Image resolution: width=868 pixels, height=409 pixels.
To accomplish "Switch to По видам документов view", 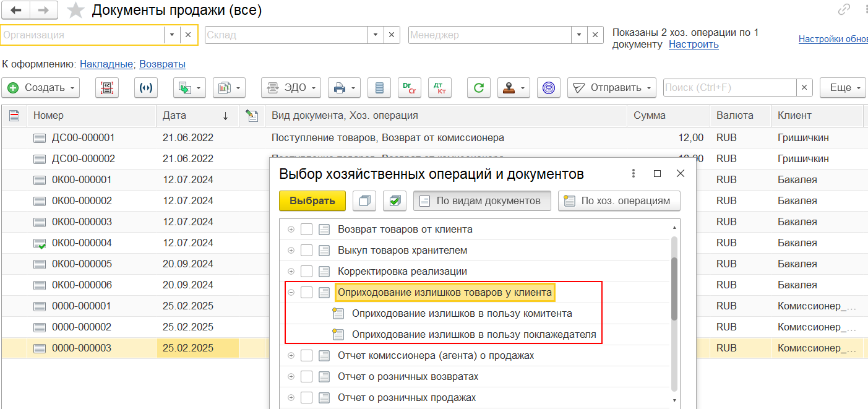I will tap(482, 200).
